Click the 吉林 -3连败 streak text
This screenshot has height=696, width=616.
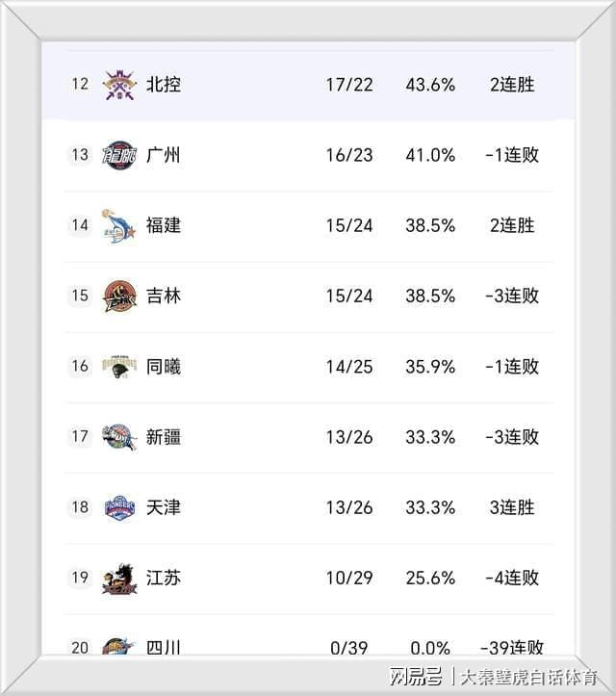tap(512, 296)
